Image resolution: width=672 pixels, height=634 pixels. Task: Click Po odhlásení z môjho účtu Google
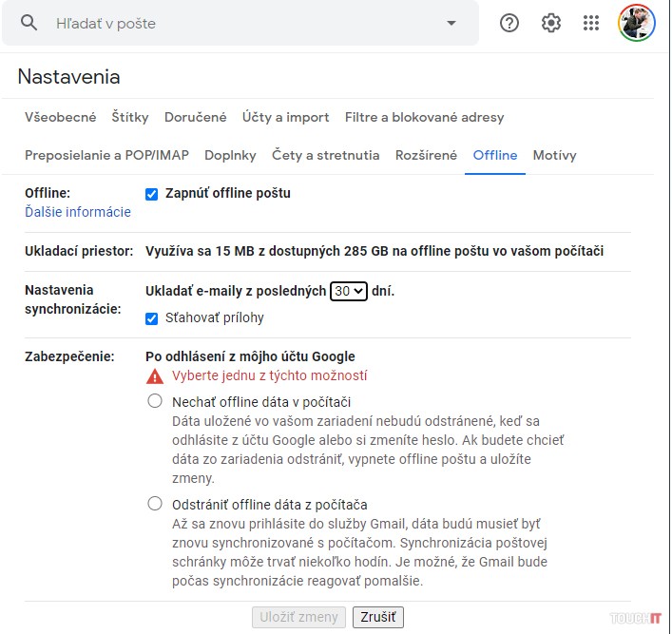[250, 356]
